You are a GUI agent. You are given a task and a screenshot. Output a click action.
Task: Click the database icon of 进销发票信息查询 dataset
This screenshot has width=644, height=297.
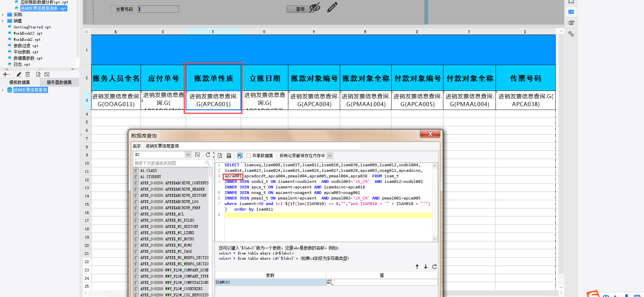(x=10, y=90)
